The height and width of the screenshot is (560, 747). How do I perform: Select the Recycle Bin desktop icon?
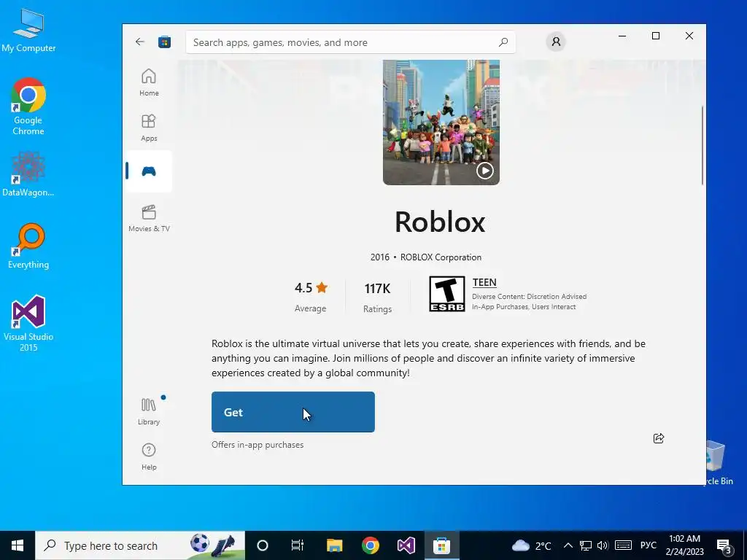(719, 463)
